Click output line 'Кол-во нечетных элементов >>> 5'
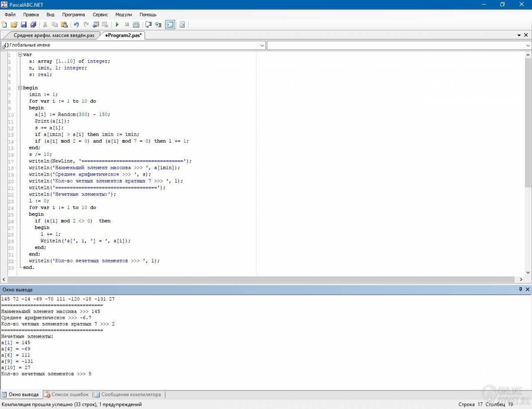The width and height of the screenshot is (532, 409). pyautogui.click(x=46, y=374)
